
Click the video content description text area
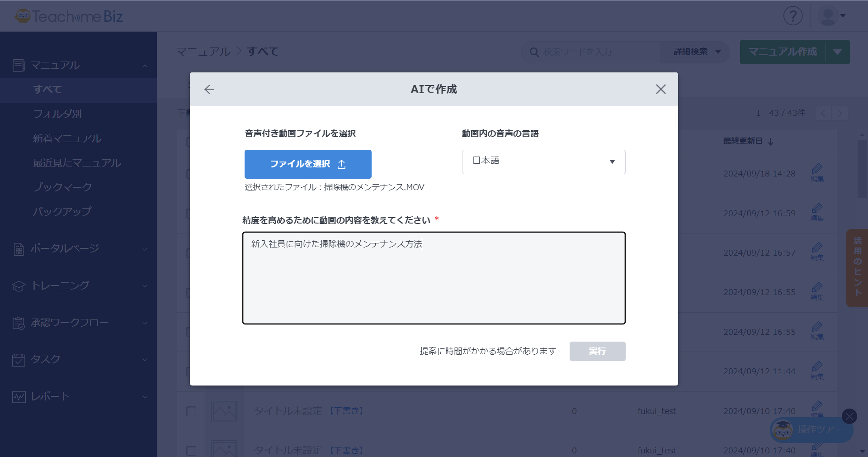click(x=434, y=278)
